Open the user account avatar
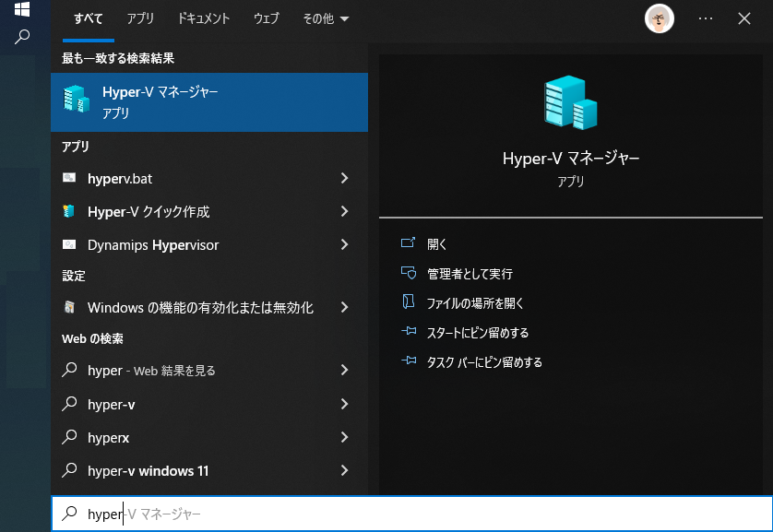Screen dimensions: 773x532 point(660,18)
